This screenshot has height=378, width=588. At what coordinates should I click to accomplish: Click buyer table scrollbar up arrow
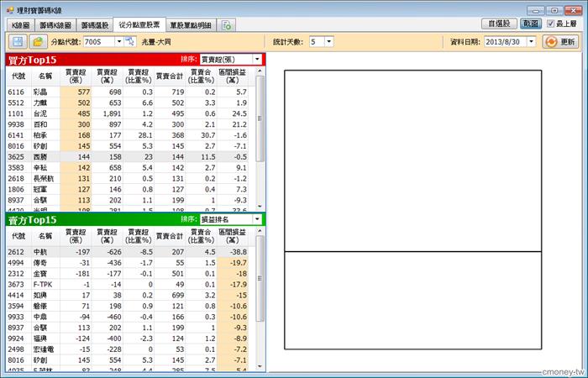pyautogui.click(x=260, y=71)
